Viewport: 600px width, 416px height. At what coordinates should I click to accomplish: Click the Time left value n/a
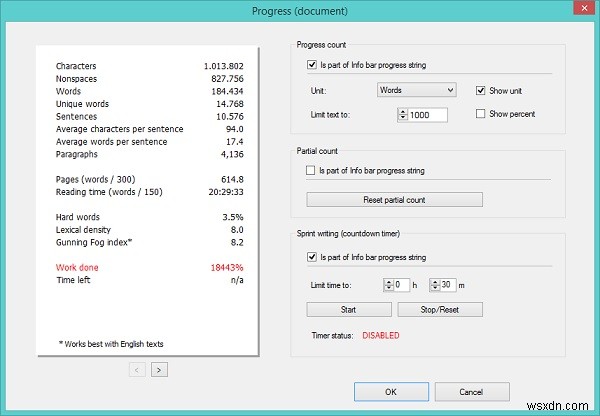pyautogui.click(x=237, y=280)
